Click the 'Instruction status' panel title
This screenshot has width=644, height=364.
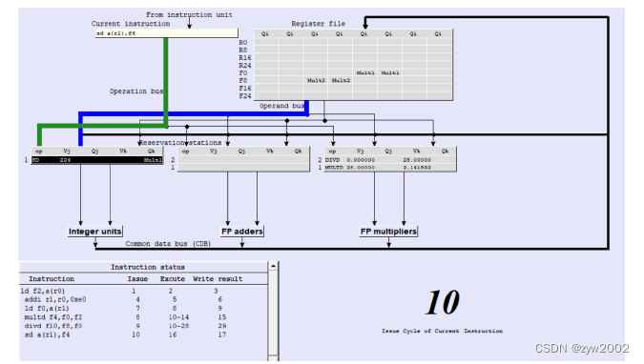click(x=148, y=267)
